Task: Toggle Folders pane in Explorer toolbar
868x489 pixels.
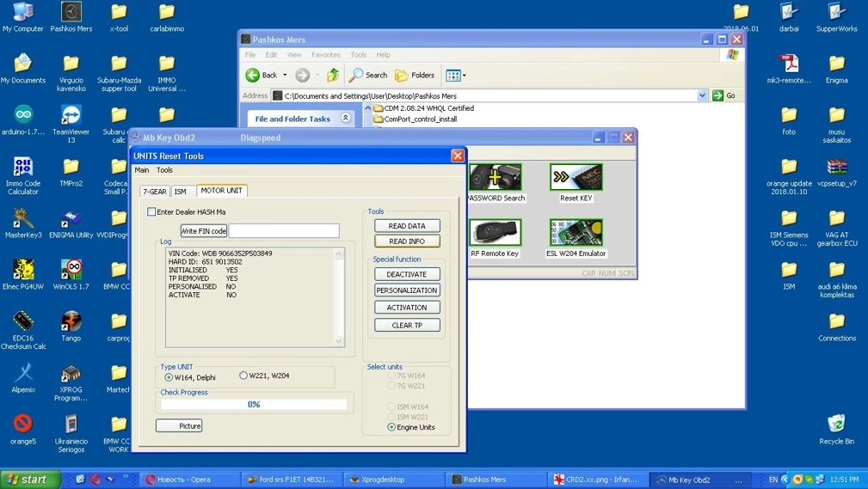Action: [x=415, y=76]
